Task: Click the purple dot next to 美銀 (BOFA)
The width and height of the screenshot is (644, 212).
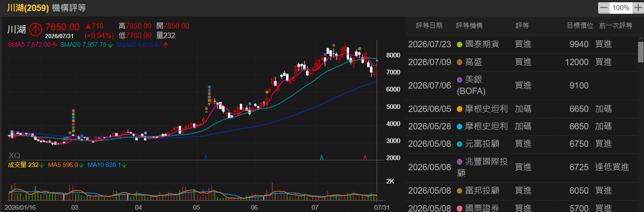Action: [461, 79]
